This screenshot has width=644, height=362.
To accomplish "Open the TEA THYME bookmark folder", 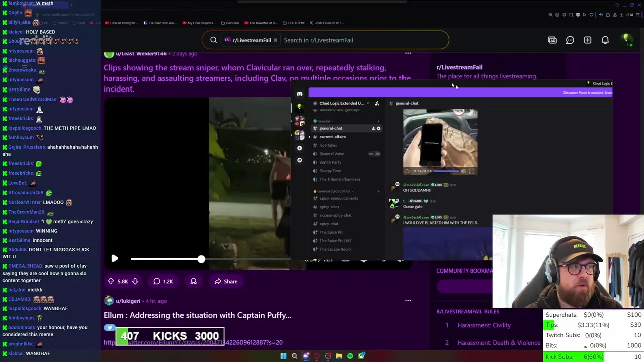I will click(x=294, y=23).
